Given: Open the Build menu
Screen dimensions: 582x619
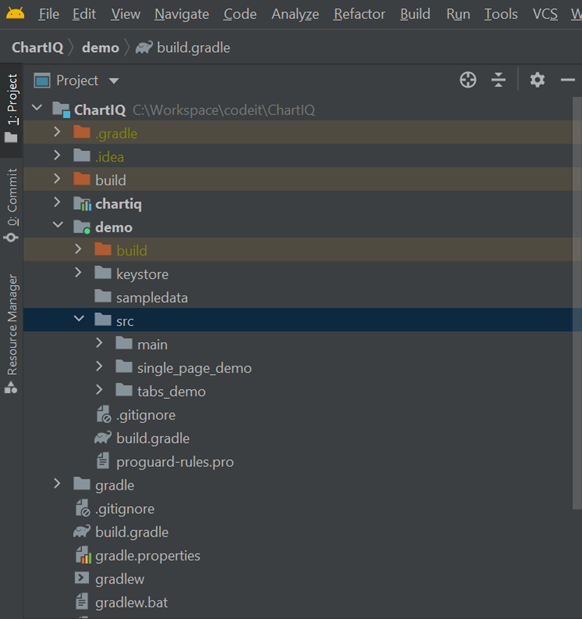Looking at the screenshot, I should coord(415,14).
